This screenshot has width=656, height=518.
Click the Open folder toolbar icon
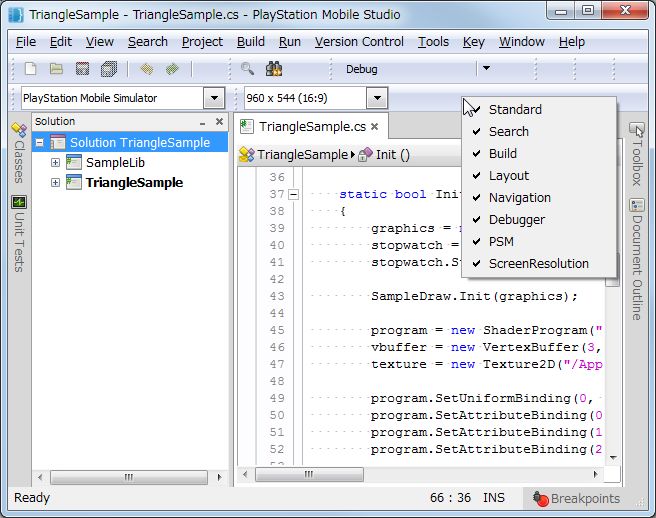57,69
